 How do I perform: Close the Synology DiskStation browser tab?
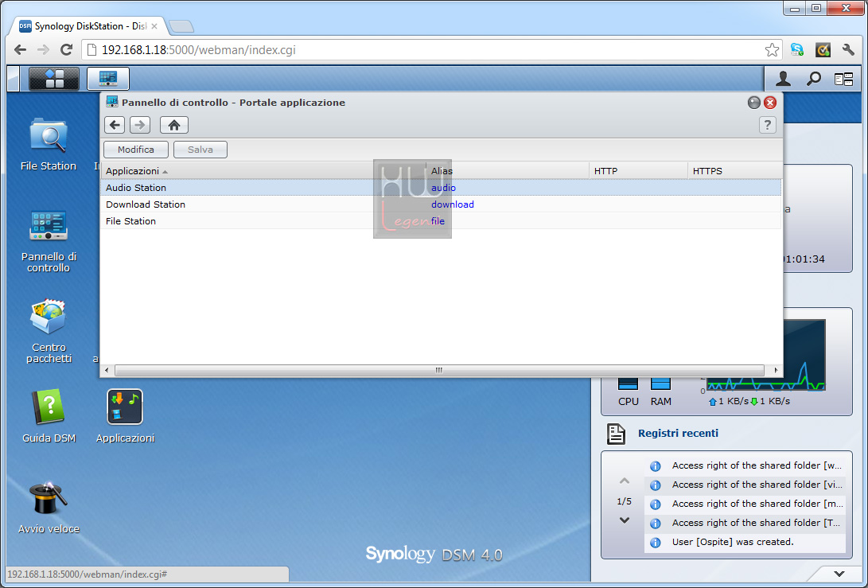click(x=154, y=26)
